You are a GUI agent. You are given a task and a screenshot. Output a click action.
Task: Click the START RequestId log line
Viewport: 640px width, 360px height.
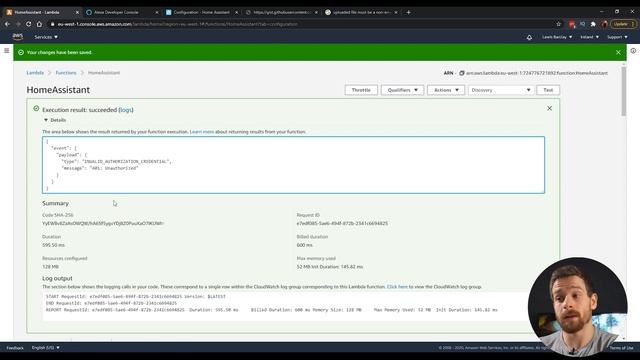coord(136,296)
